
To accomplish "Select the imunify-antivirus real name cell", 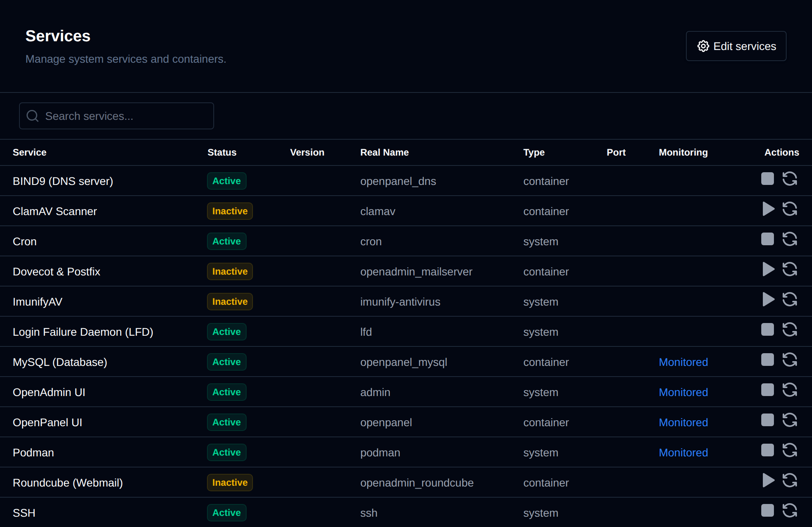I will pyautogui.click(x=400, y=302).
